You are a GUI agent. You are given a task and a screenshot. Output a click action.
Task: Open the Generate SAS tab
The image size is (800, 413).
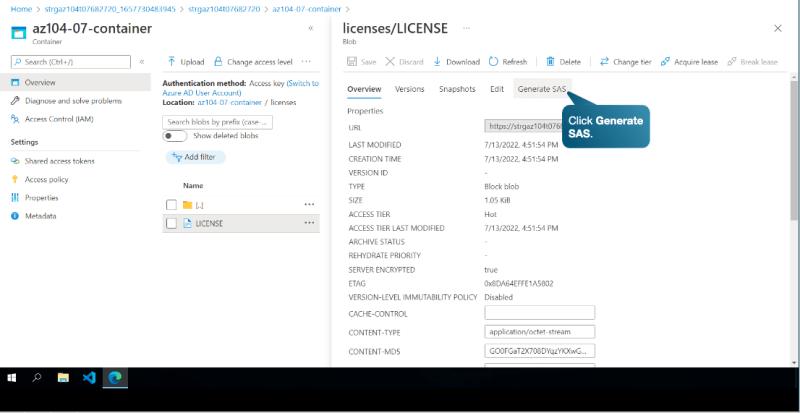(542, 89)
